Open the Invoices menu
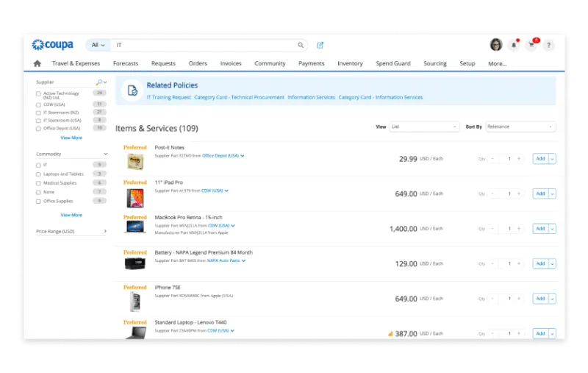Screen dimensions: 588x373 click(231, 63)
